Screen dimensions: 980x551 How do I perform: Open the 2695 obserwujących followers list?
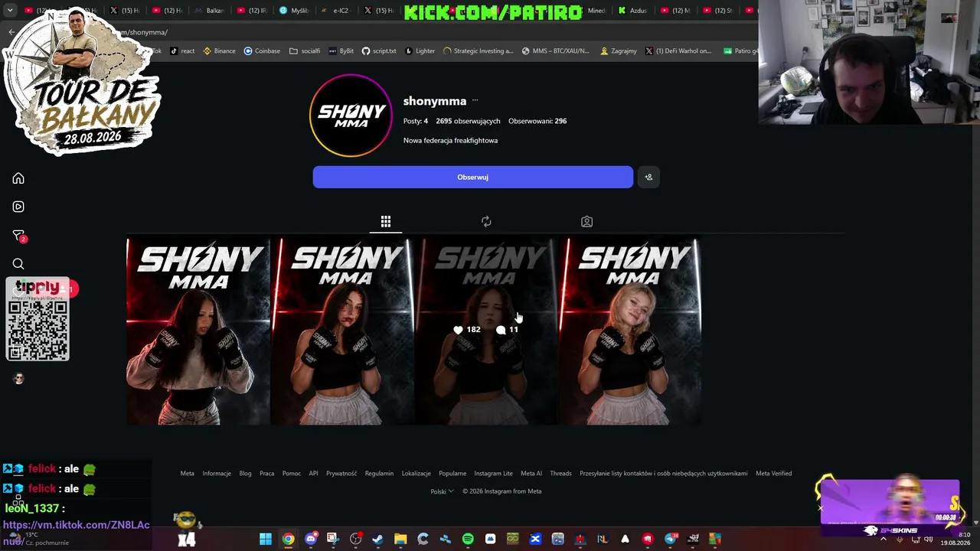coord(468,121)
